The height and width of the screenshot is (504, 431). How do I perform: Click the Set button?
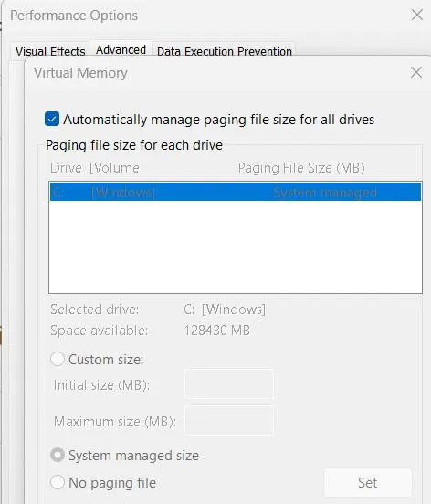368,483
